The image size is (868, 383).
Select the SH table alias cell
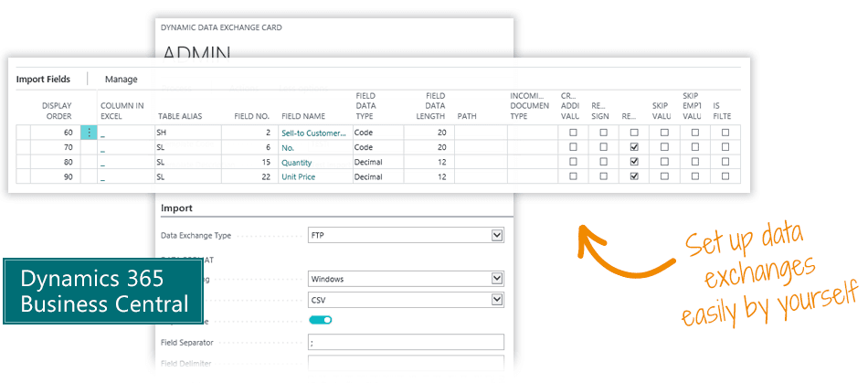pos(187,133)
